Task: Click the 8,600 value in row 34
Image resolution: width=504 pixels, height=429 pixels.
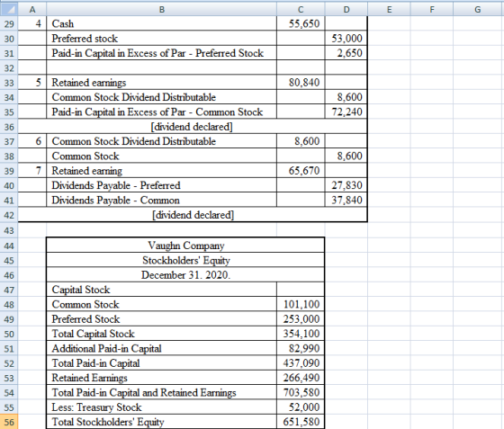Action: point(346,97)
